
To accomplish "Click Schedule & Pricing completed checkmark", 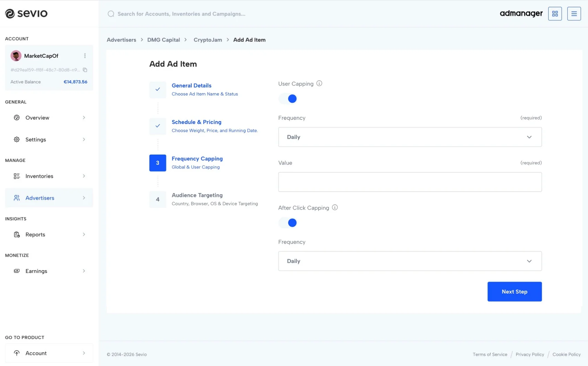I will point(158,126).
